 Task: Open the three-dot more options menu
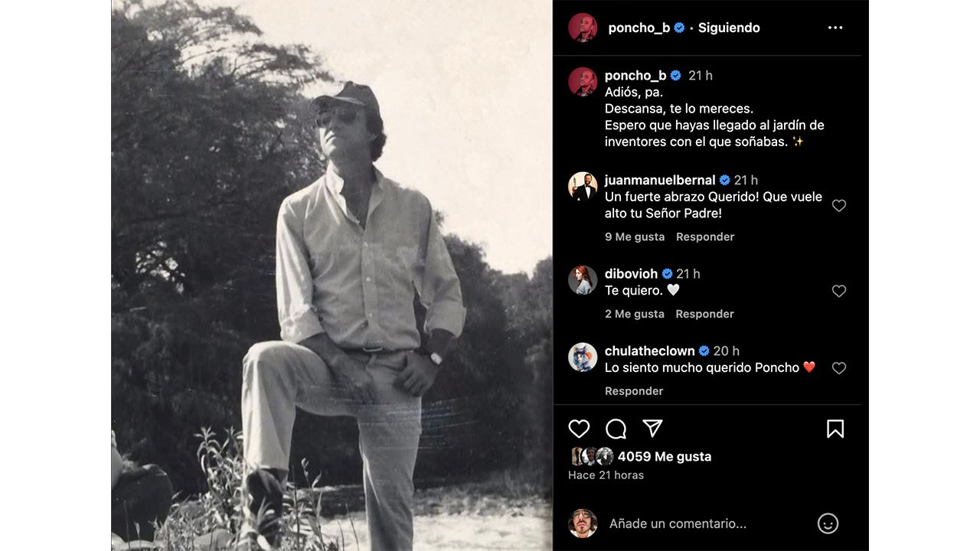pos(835,28)
